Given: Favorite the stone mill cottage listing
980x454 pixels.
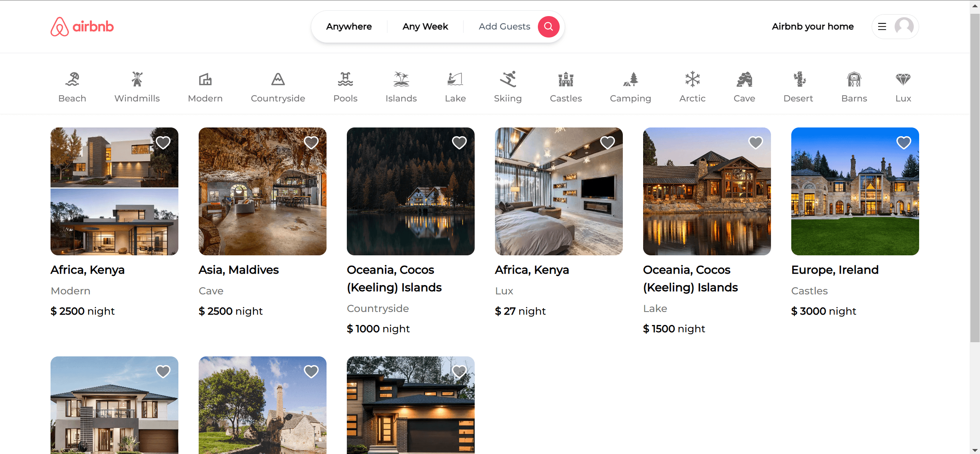Looking at the screenshot, I should coord(311,371).
